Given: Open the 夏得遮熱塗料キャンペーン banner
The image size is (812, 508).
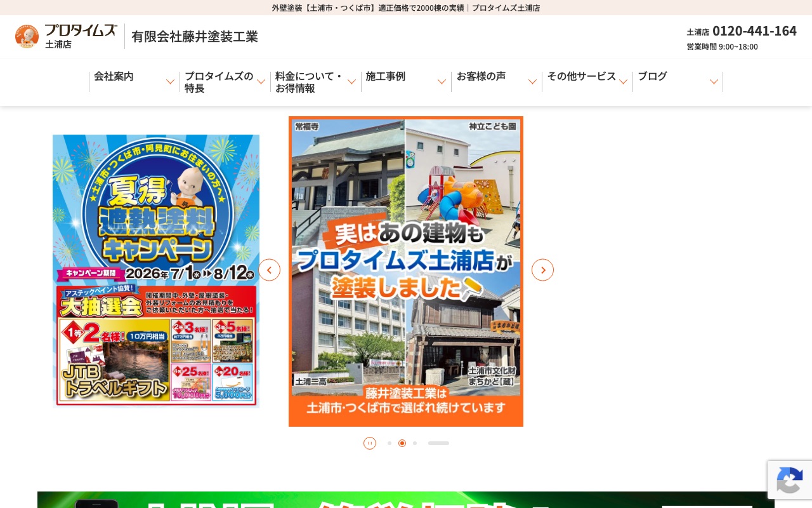Looking at the screenshot, I should click(156, 271).
